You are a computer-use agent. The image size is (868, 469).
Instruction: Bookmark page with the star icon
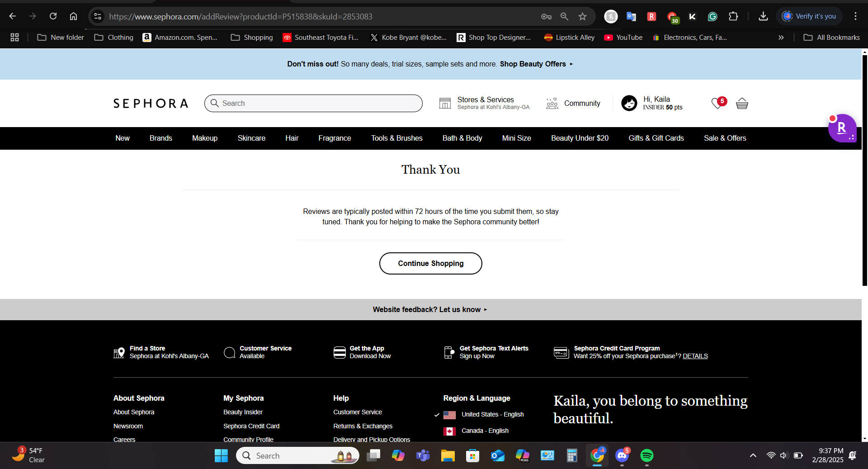[x=582, y=17]
